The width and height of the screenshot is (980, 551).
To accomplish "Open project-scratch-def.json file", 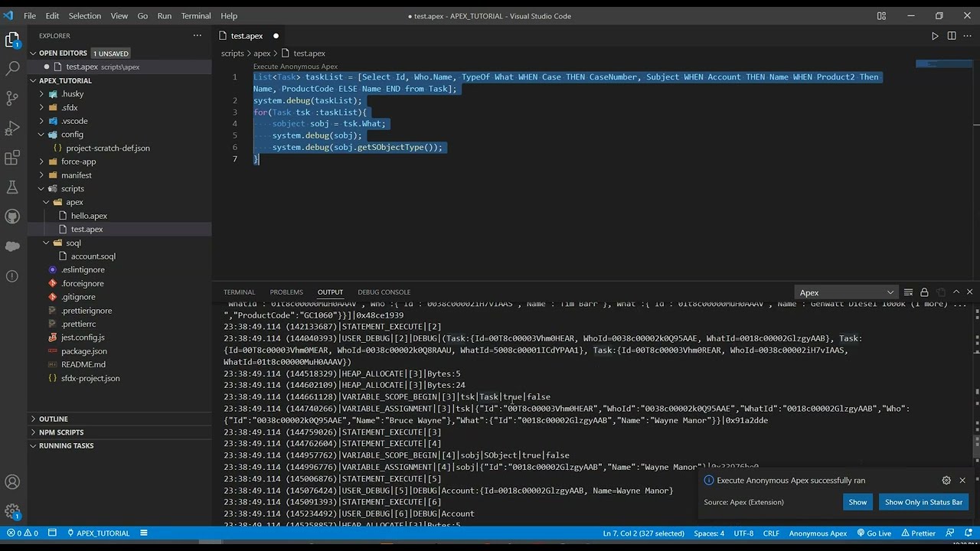I will point(108,148).
